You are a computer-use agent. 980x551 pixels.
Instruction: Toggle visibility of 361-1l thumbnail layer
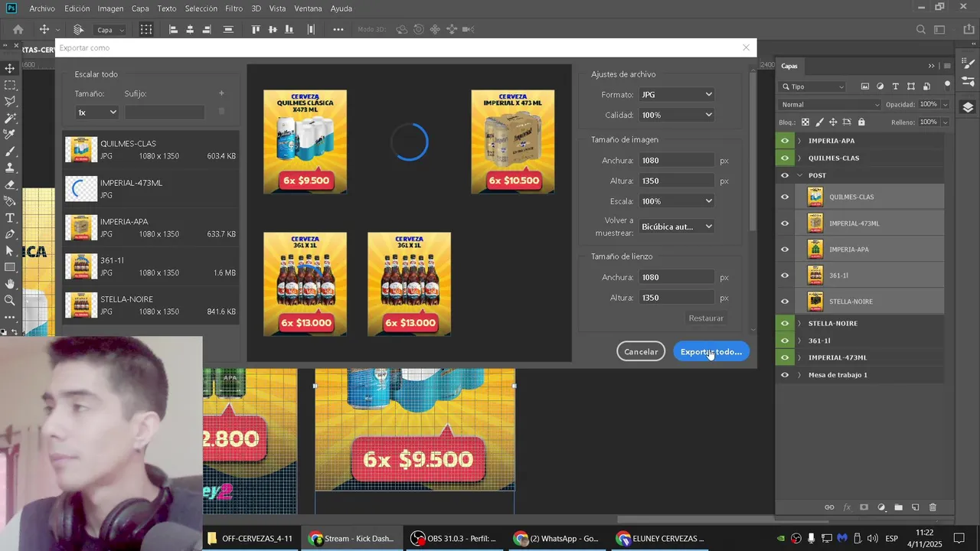(785, 275)
